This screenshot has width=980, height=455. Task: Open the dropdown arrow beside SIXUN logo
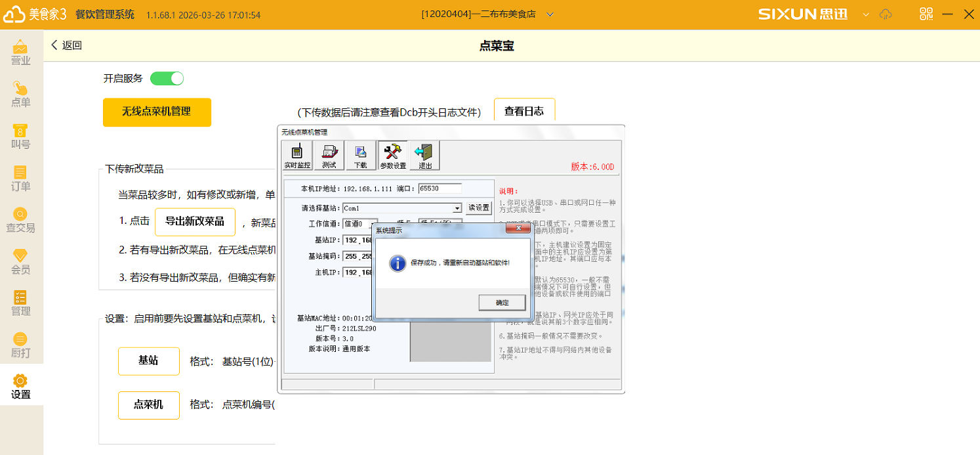[866, 14]
